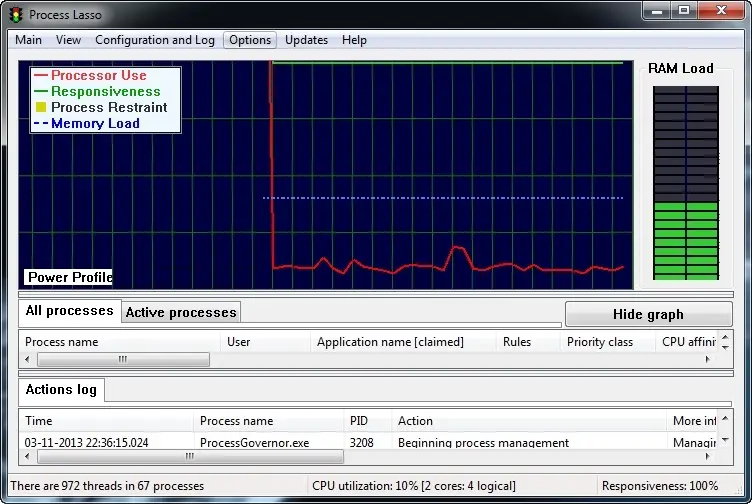Open the Options menu

coord(250,40)
